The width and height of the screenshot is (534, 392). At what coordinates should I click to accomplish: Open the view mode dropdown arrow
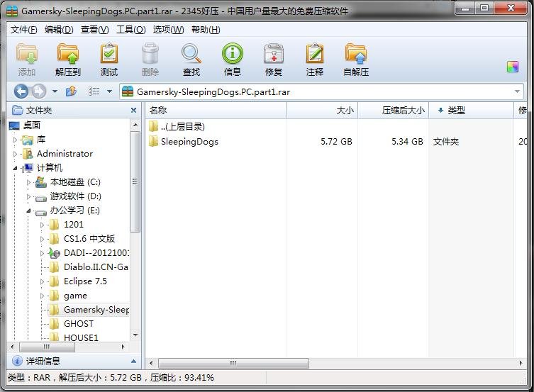point(109,91)
